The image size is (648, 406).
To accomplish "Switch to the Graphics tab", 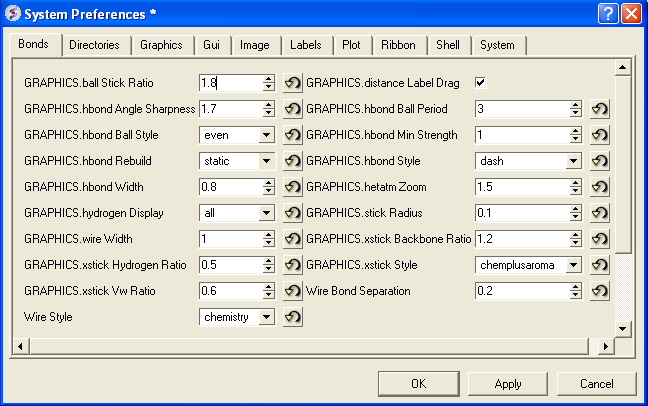I will [161, 45].
